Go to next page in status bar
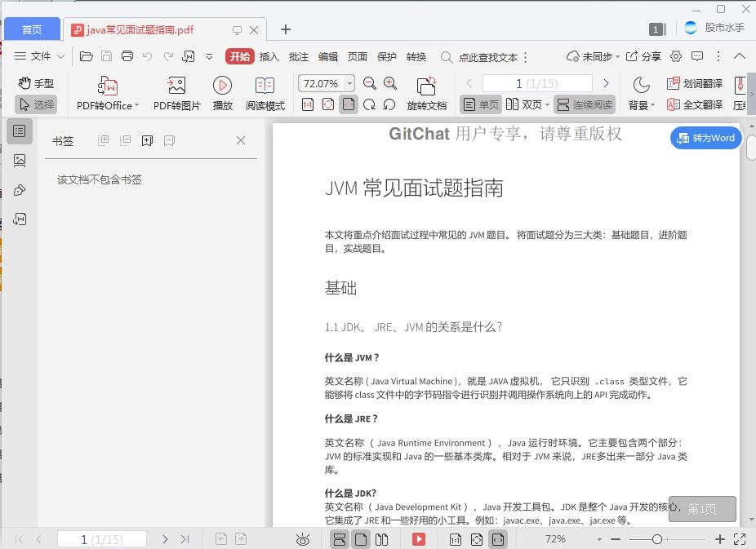 tap(165, 539)
